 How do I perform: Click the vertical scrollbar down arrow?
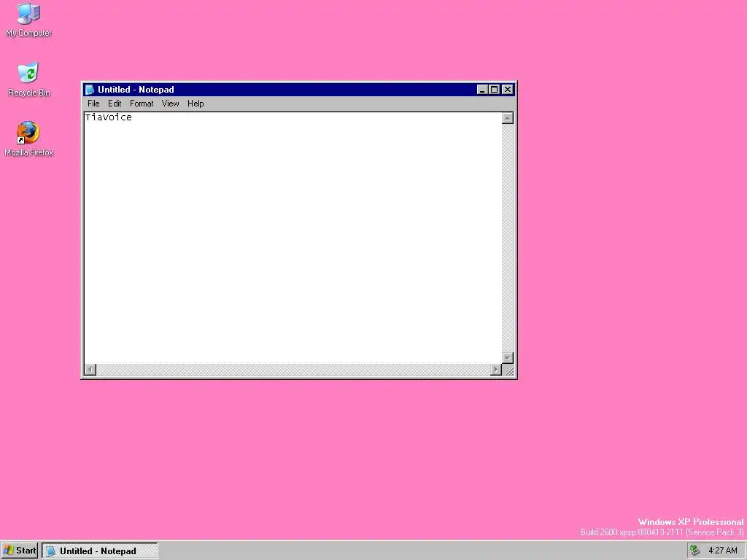(x=508, y=357)
